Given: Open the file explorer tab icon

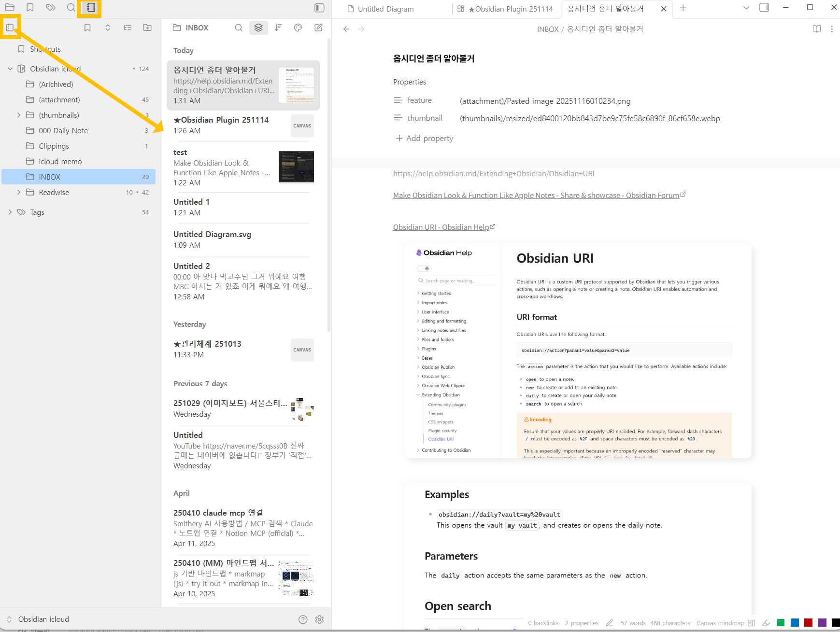Looking at the screenshot, I should [x=10, y=7].
